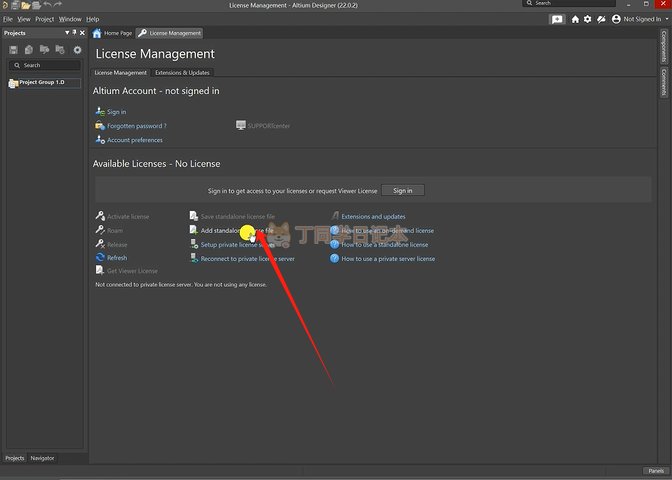Open the Projects panel settings gear
This screenshot has height=480, width=672.
coord(77,50)
